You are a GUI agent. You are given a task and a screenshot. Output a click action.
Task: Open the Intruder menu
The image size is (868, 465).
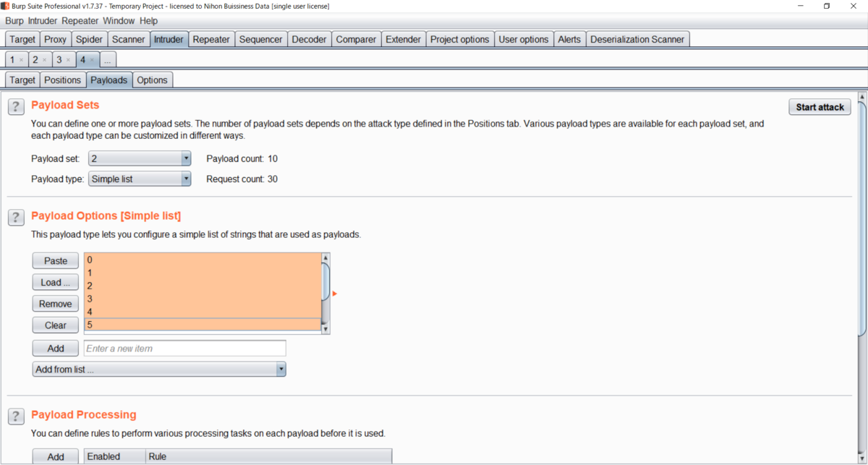pos(43,21)
